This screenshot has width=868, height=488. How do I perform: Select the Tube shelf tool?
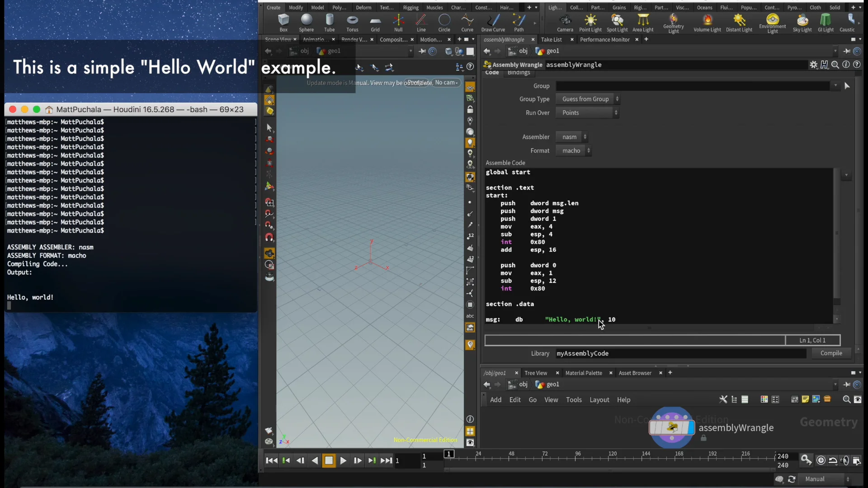pyautogui.click(x=330, y=23)
